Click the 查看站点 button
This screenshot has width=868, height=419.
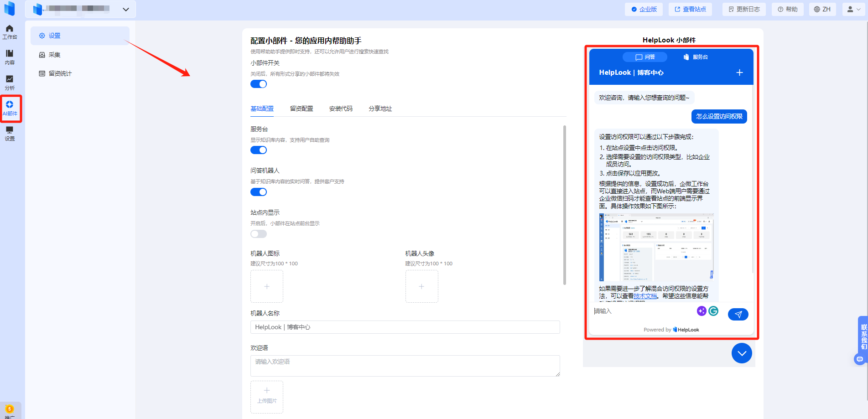click(x=690, y=9)
